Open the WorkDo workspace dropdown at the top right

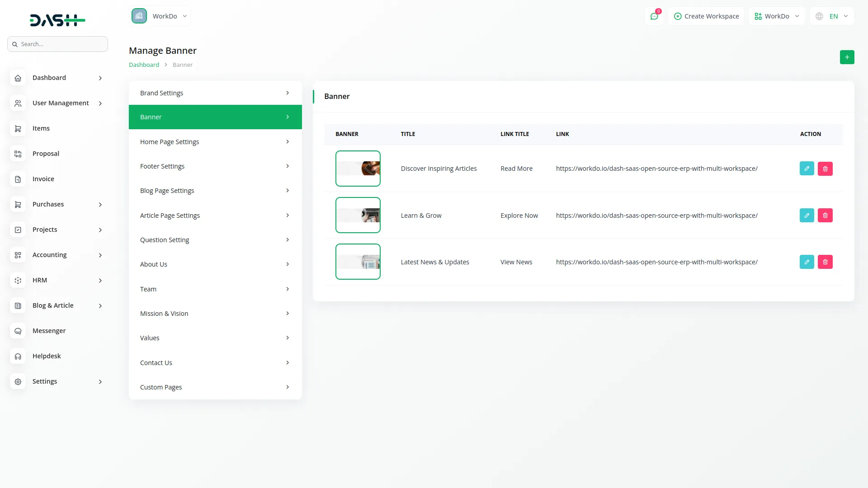click(x=777, y=16)
